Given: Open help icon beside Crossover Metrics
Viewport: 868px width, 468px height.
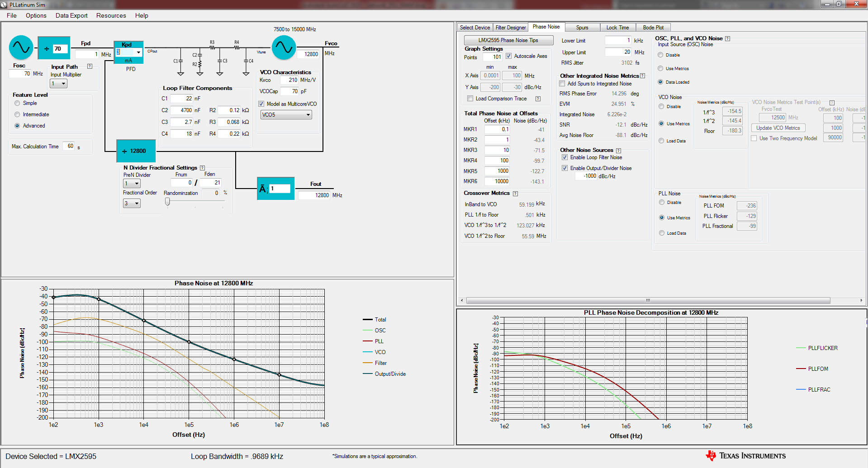Looking at the screenshot, I should click(x=515, y=194).
